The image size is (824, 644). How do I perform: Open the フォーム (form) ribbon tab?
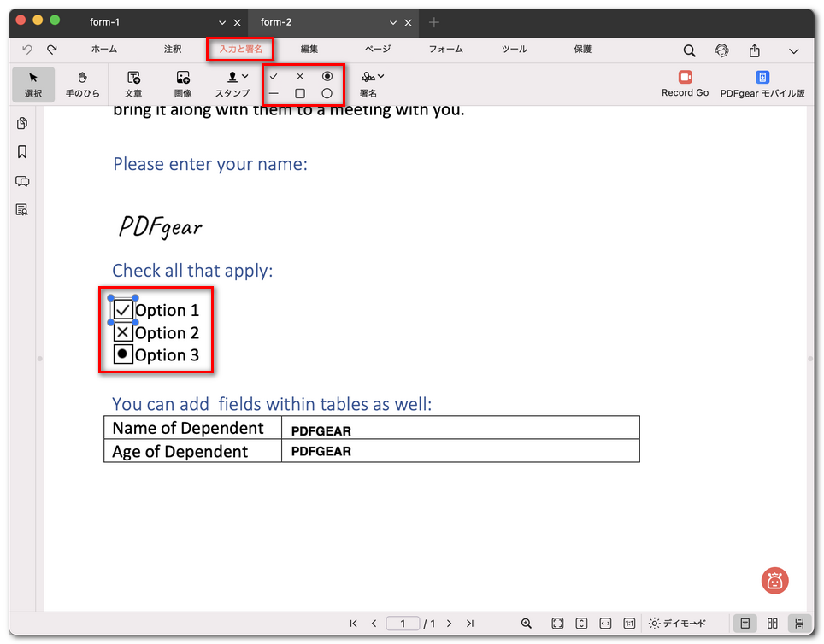coord(445,50)
